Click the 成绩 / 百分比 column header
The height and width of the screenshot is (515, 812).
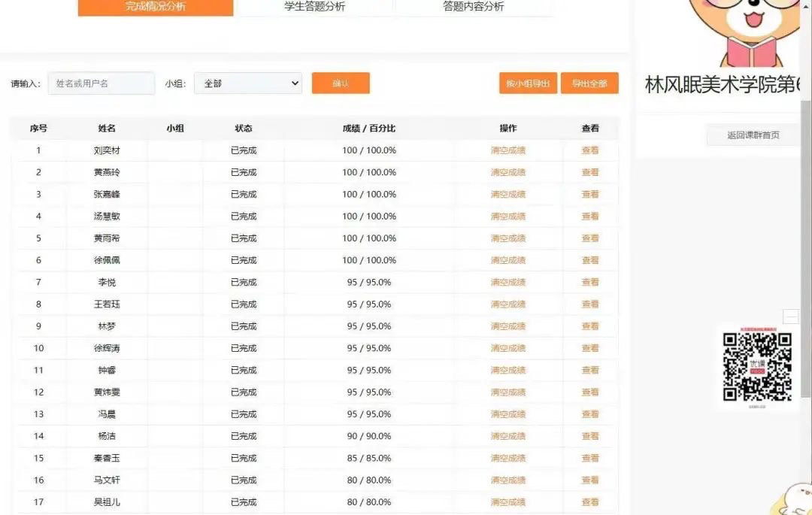[368, 129]
